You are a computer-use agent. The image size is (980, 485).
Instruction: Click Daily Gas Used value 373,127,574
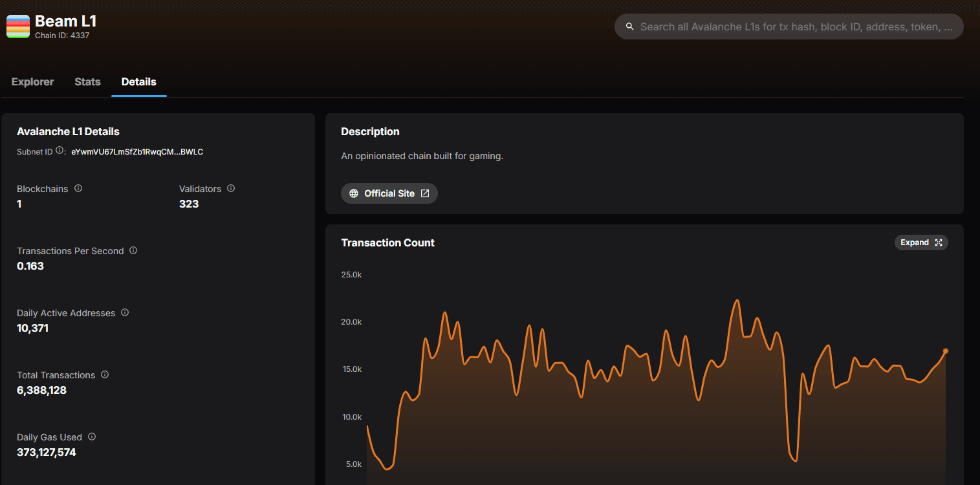(47, 453)
